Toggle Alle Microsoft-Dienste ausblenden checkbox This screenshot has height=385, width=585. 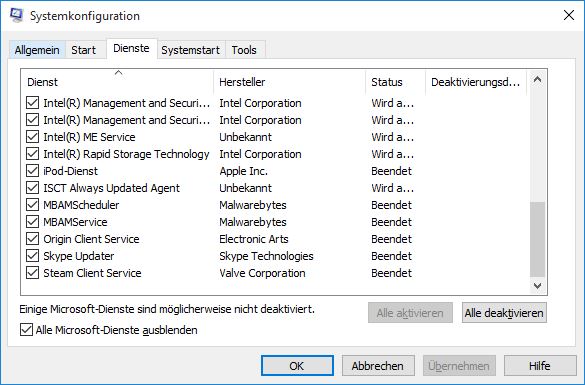(x=26, y=330)
